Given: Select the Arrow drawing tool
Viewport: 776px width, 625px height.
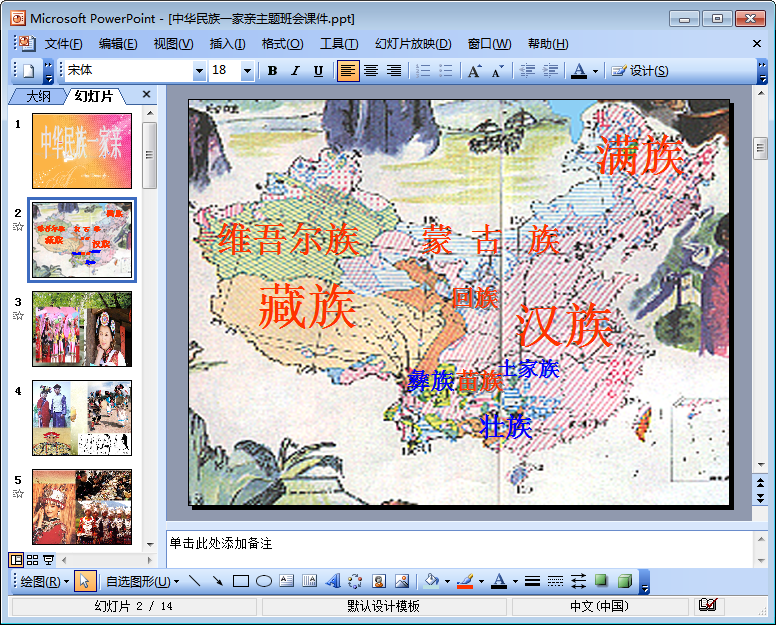Looking at the screenshot, I should pos(218,581).
